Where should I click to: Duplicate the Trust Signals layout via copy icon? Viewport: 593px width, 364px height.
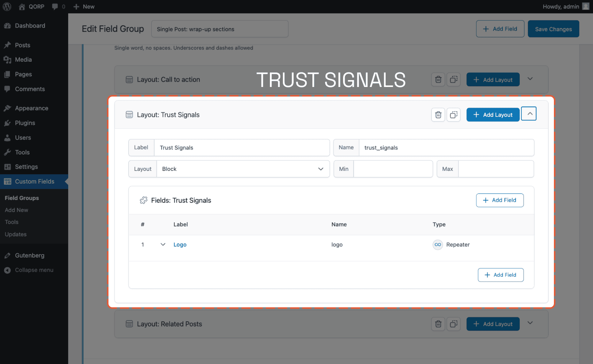[453, 115]
